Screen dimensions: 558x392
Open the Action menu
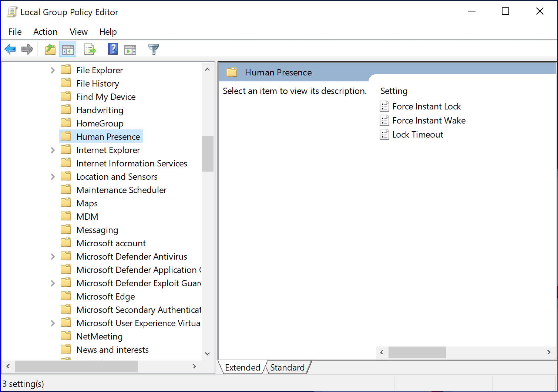[45, 32]
